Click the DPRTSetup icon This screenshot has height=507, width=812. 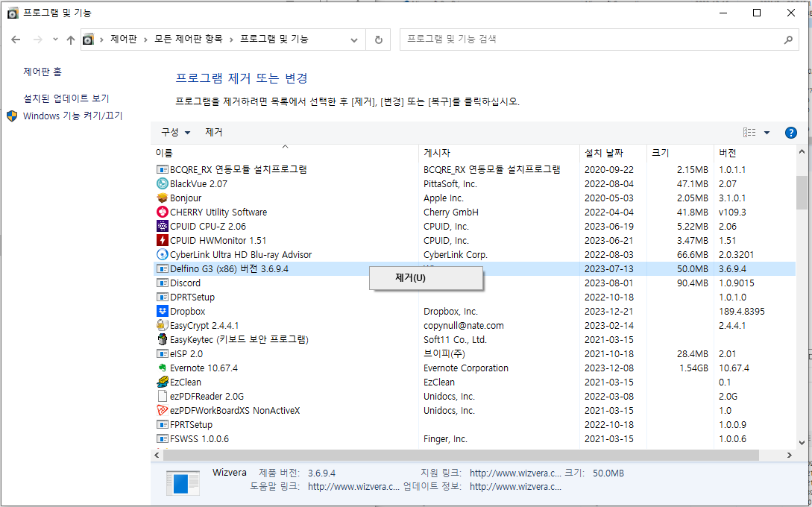point(163,297)
